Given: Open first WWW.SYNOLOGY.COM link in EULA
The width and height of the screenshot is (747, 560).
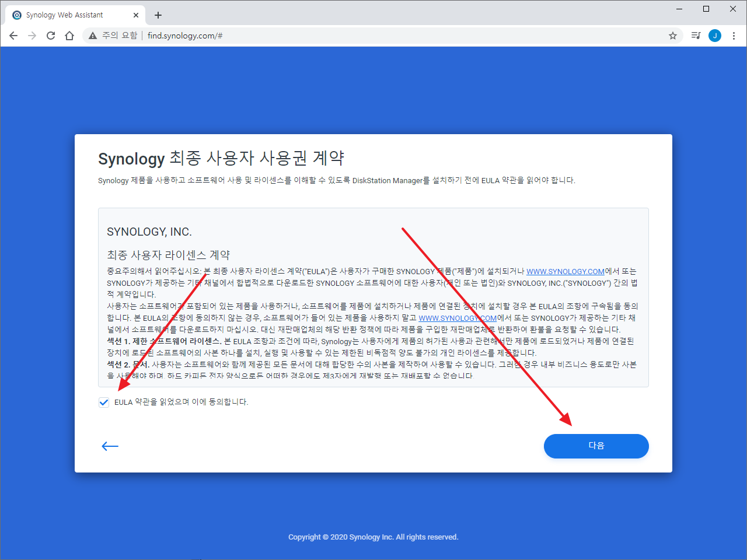Looking at the screenshot, I should click(x=566, y=271).
